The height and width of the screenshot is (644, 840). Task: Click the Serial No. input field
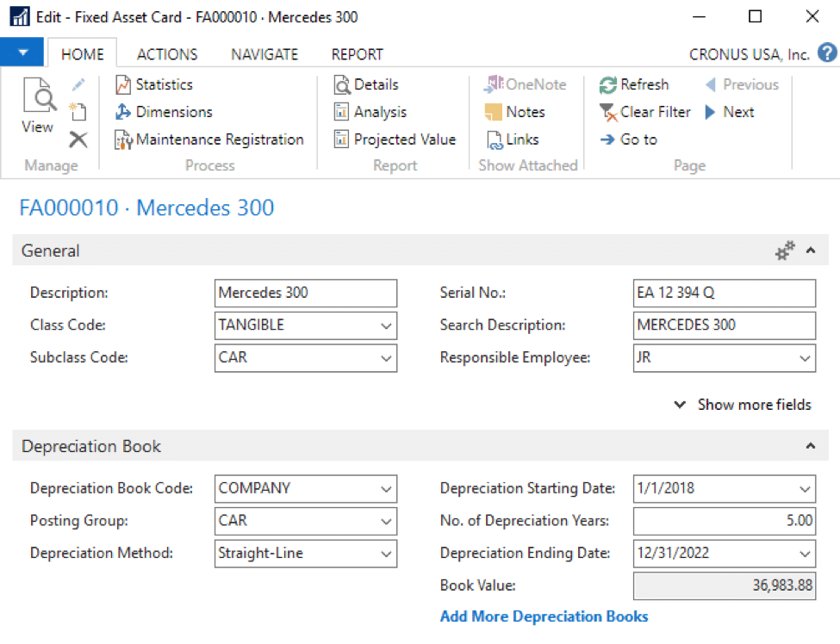(725, 293)
